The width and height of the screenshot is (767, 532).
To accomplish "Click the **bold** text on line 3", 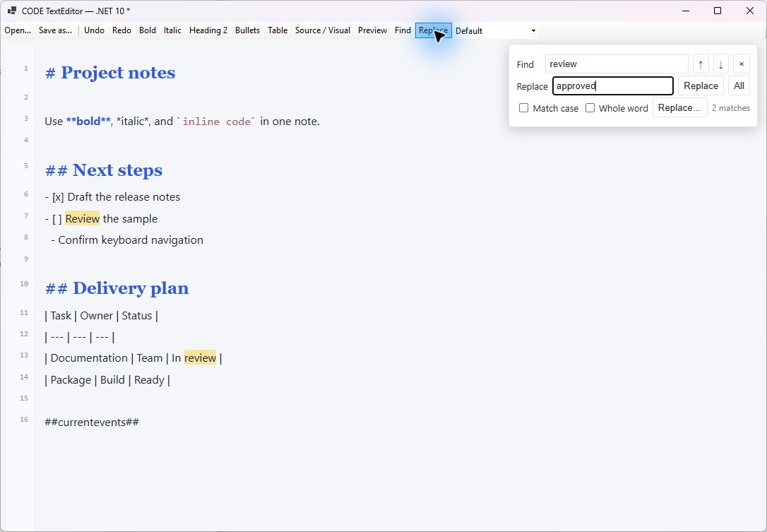I will (88, 122).
